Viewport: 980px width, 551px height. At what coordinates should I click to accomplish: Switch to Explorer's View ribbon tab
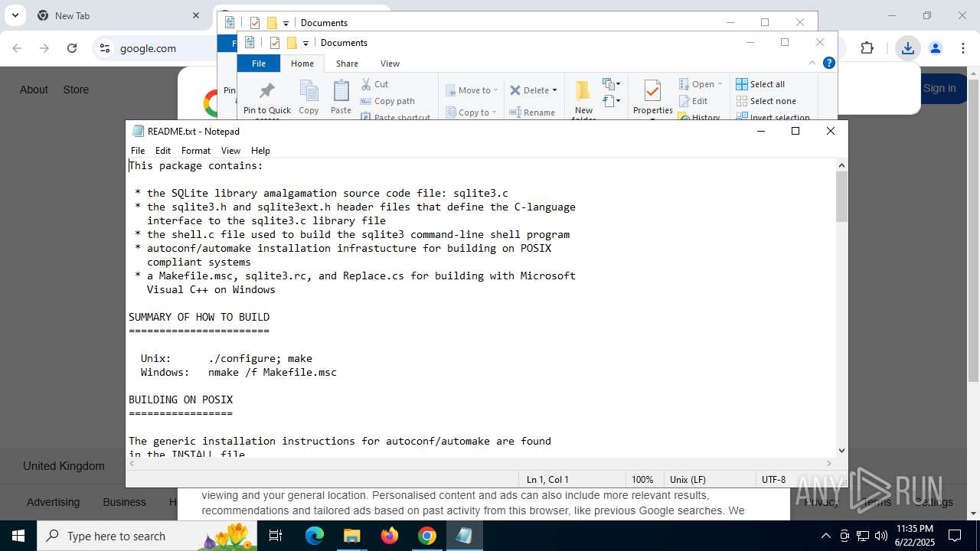point(390,64)
